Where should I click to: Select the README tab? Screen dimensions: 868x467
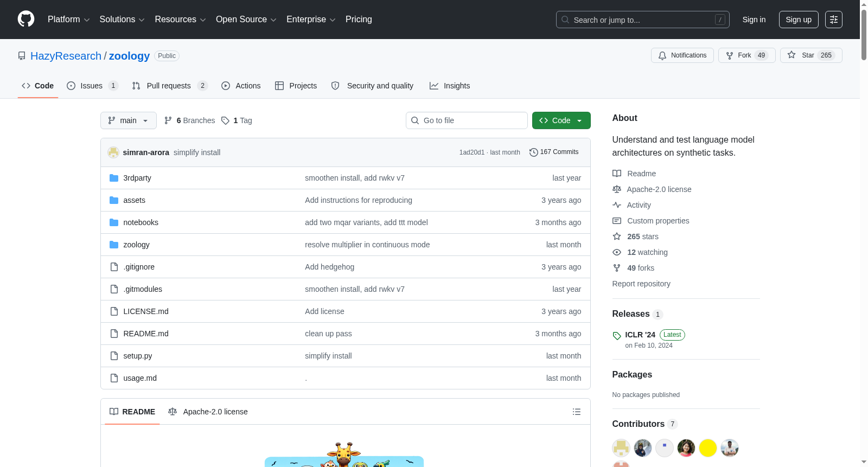tap(132, 412)
